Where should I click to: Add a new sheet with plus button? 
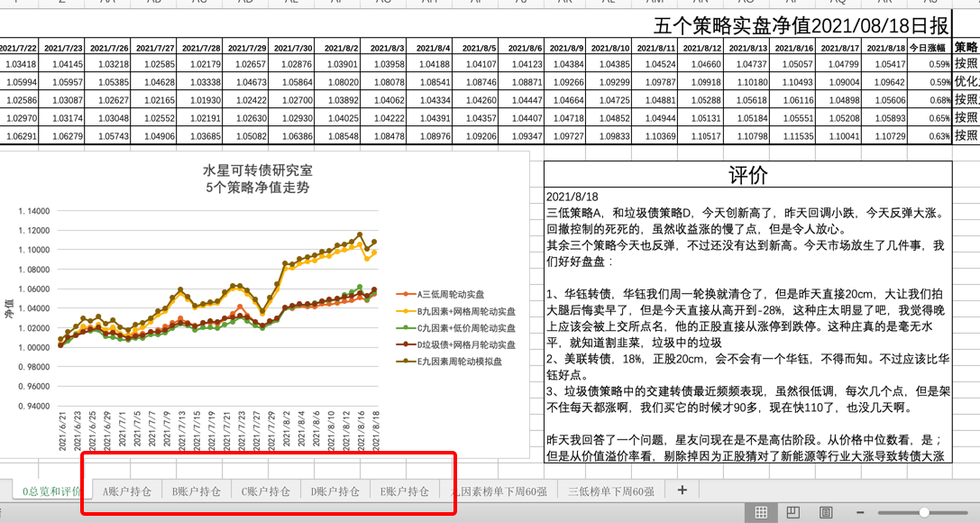(682, 490)
